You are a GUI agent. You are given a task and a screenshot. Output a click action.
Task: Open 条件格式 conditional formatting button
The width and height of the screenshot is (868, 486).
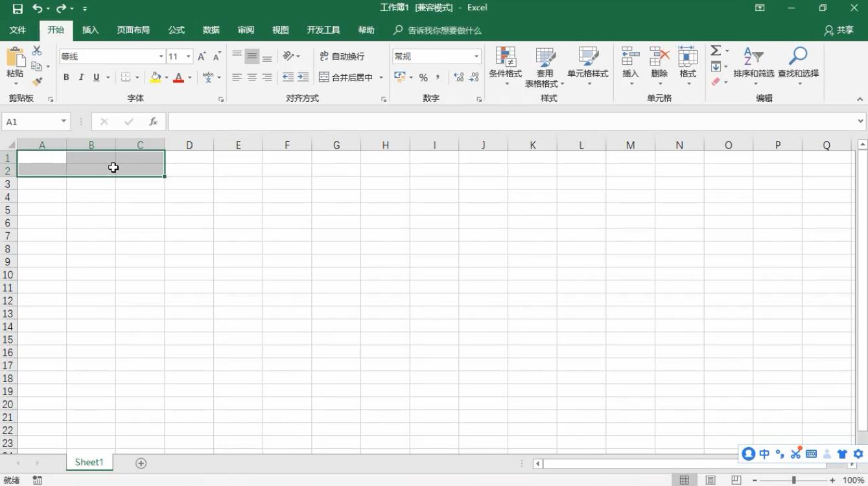tap(505, 66)
